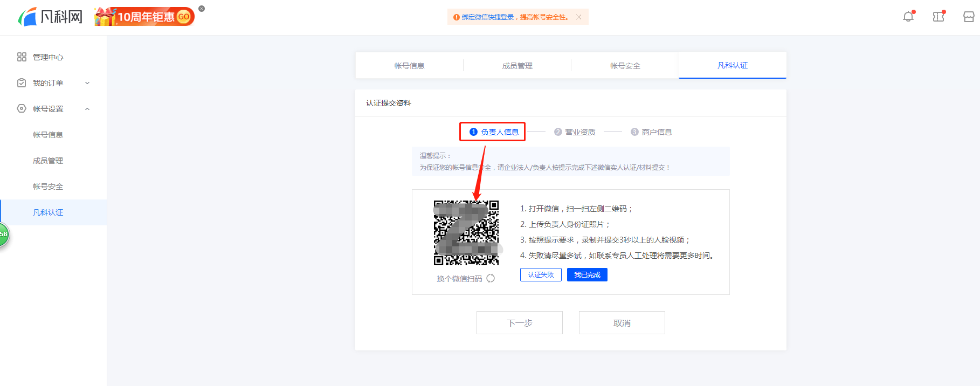Click 换个微信扫码 to change QR code
Screen dimensions: 980x386
(x=459, y=279)
